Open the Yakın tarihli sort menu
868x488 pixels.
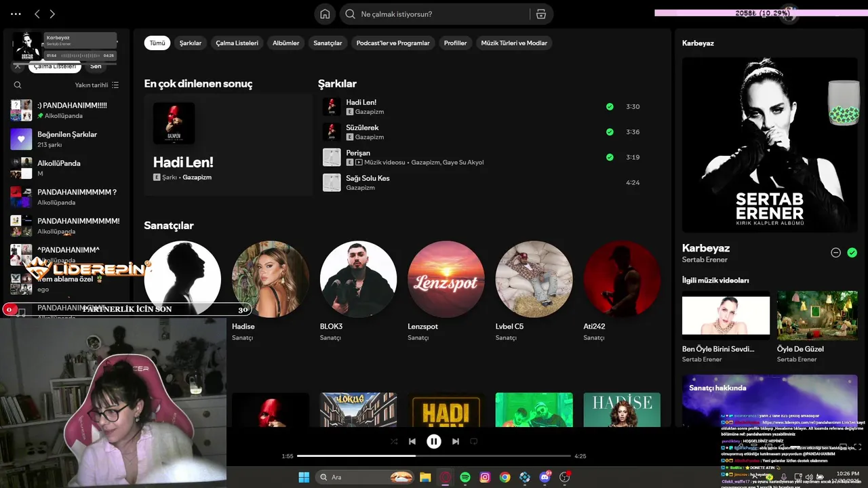(x=97, y=85)
